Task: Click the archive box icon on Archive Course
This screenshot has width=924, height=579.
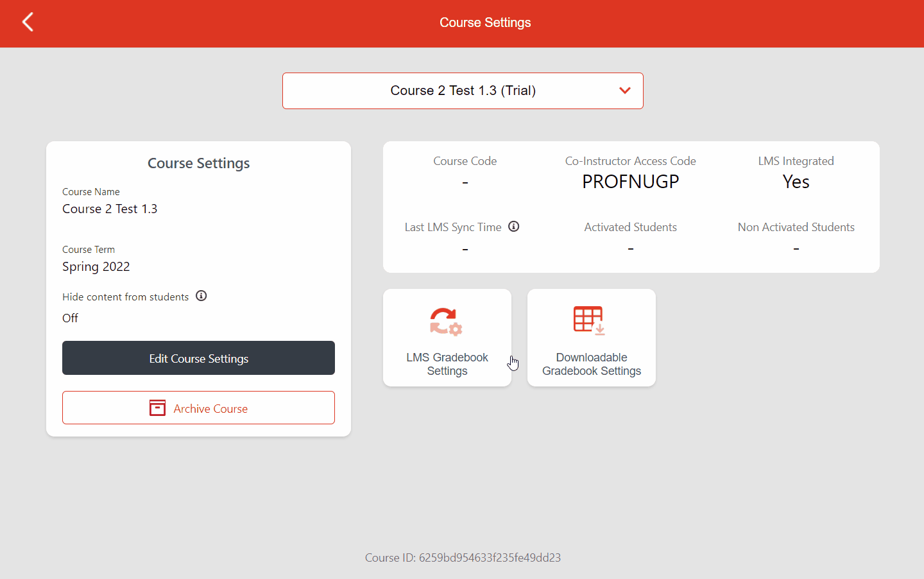Action: coord(157,408)
